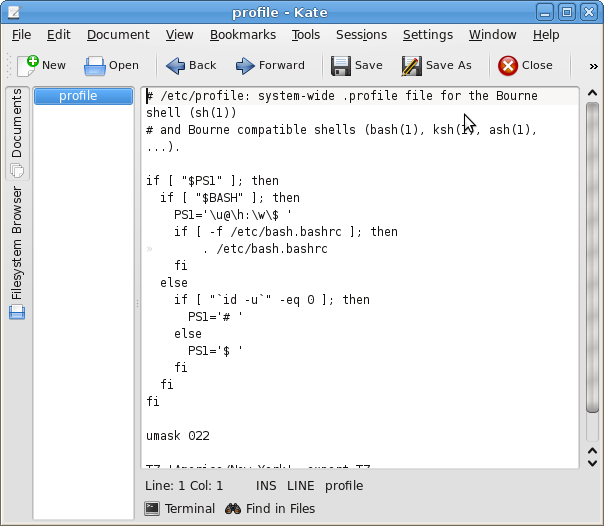Click the New document toolbar icon
The image size is (604, 526).
28,66
